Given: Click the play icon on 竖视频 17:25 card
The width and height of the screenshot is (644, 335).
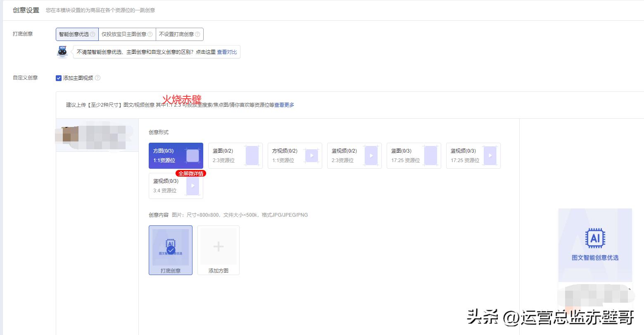Looking at the screenshot, I should point(490,156).
